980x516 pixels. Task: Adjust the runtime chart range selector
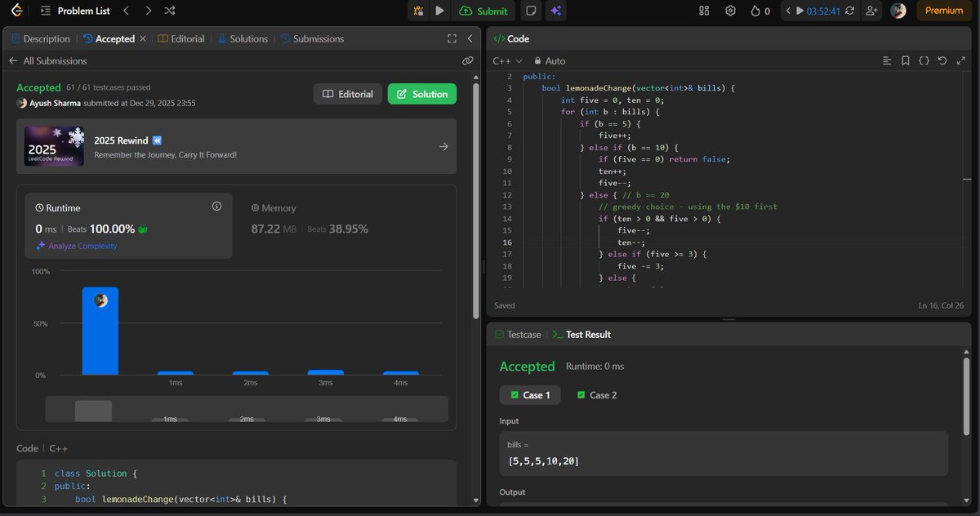point(247,409)
